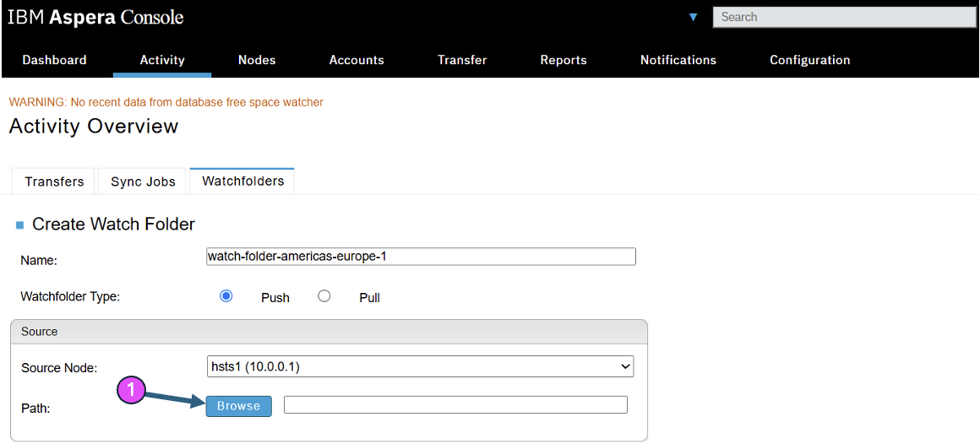Screen dimensions: 980x444
Task: Open the blue triangle search options dropdown
Action: click(693, 18)
